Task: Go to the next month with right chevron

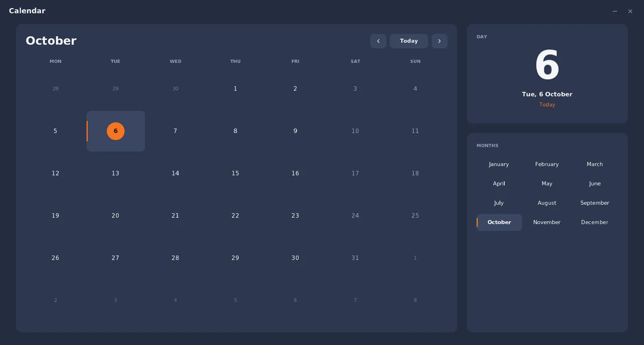Action: click(439, 41)
